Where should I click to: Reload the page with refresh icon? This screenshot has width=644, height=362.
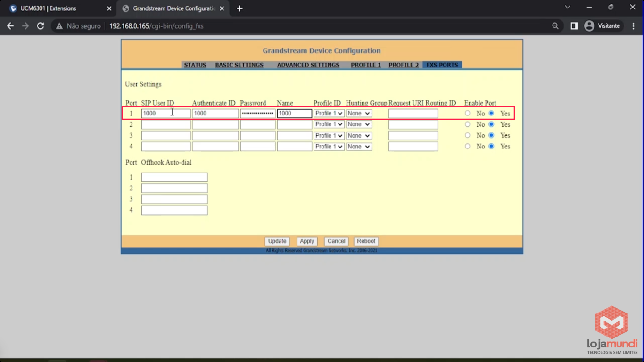coord(41,26)
